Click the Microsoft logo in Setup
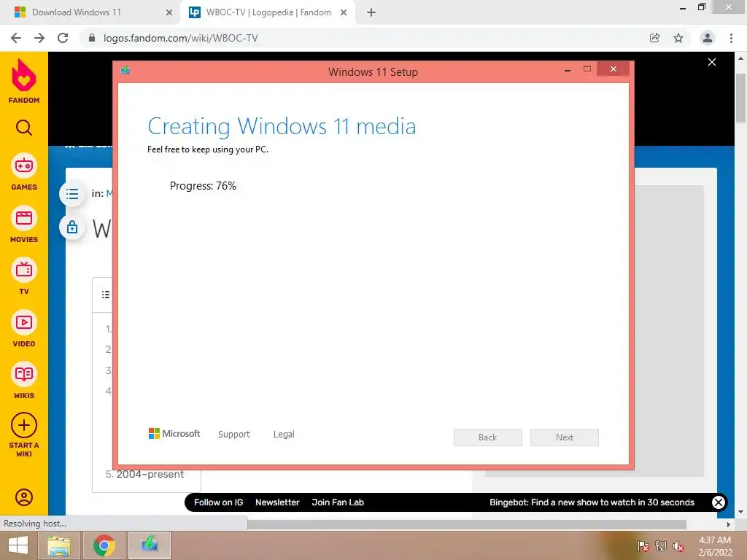 click(x=174, y=434)
